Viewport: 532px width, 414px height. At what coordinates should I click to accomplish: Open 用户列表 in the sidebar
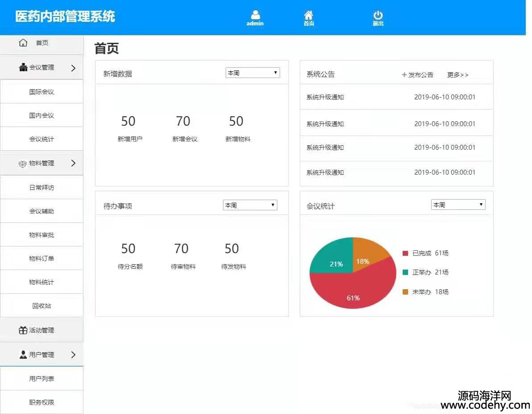pos(41,379)
